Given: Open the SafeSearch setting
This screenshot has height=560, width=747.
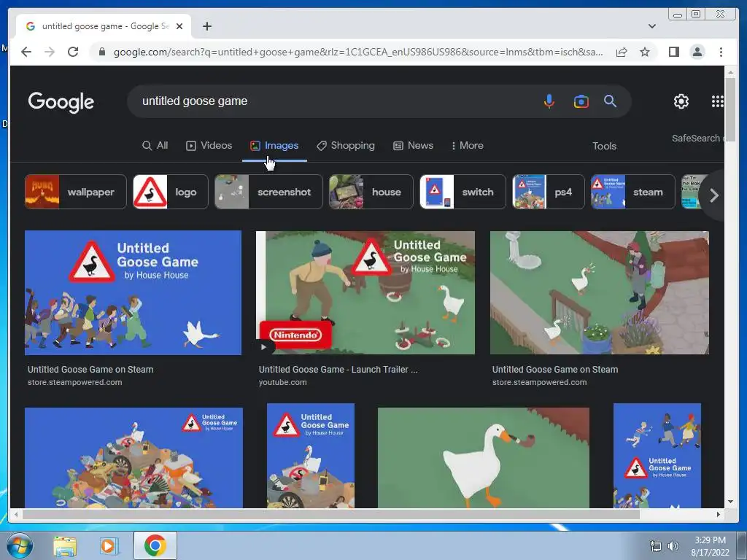Looking at the screenshot, I should (x=697, y=138).
